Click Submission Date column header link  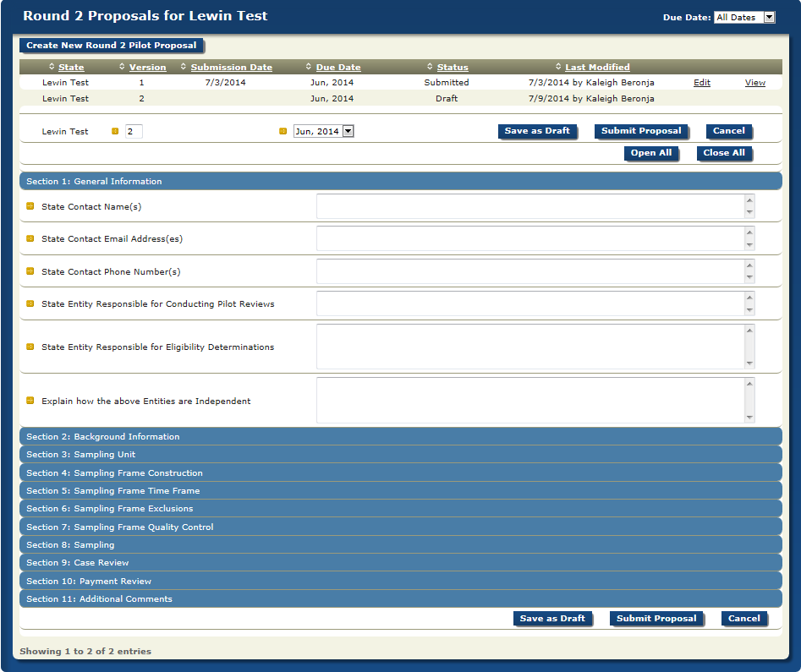tap(232, 67)
